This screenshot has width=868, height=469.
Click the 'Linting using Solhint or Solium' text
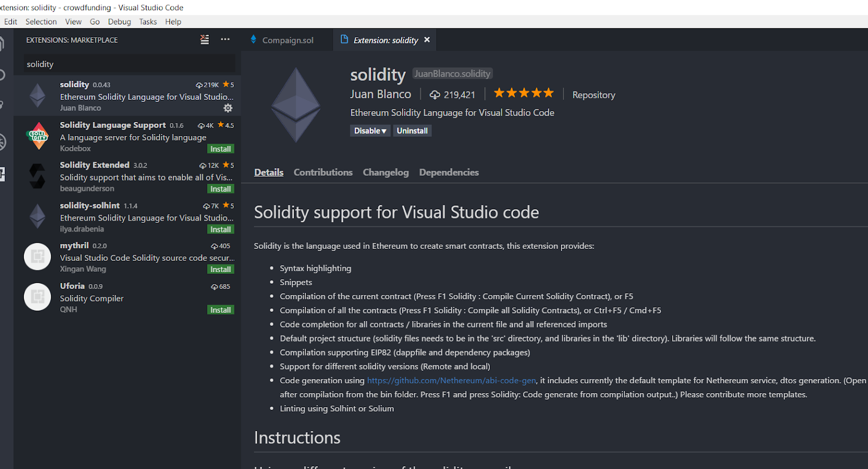click(337, 409)
